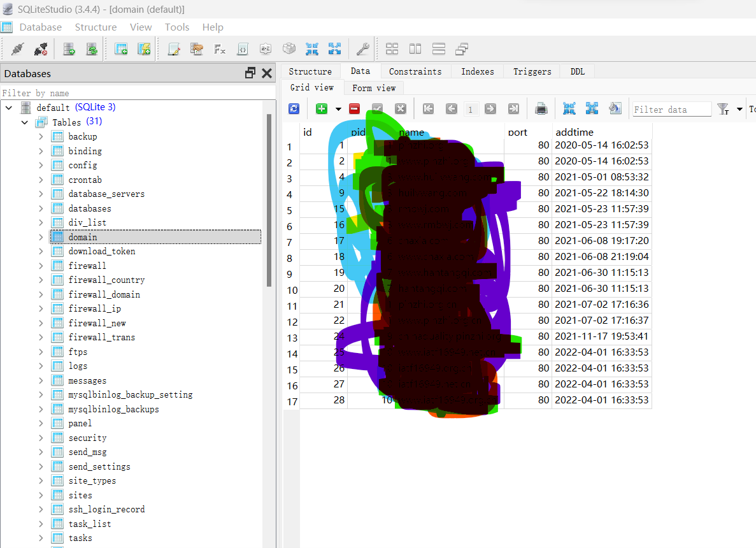Expand the crontab table node

41,180
